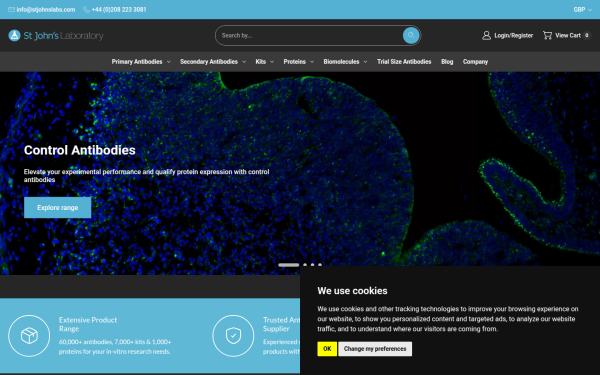Open View Cart link
The image size is (600, 375).
click(x=568, y=36)
